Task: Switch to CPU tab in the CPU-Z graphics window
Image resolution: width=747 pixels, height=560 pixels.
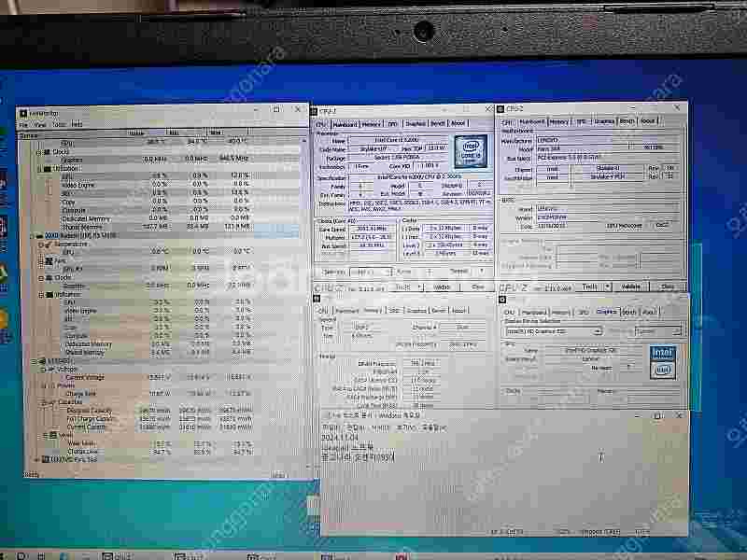Action: [509, 313]
